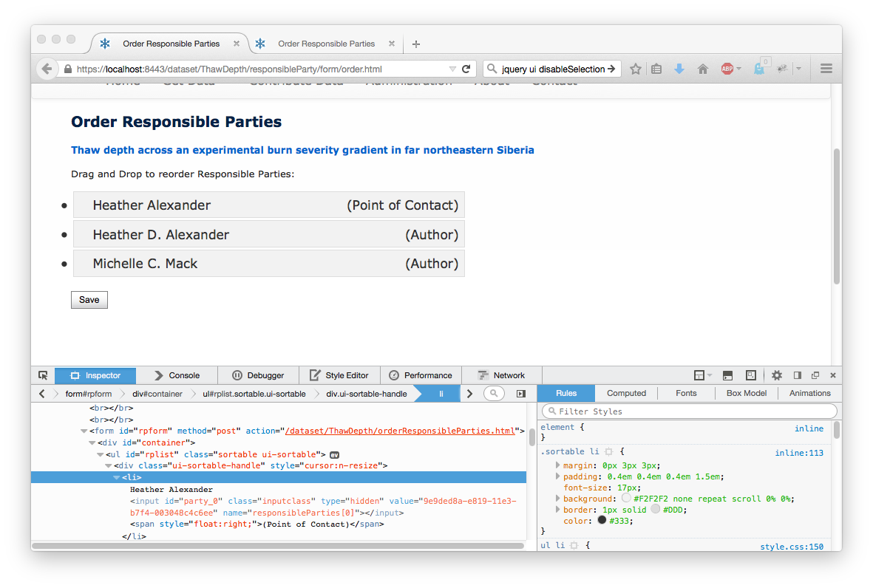Click the Ghostery ghost icon
873x588 pixels.
tap(759, 69)
